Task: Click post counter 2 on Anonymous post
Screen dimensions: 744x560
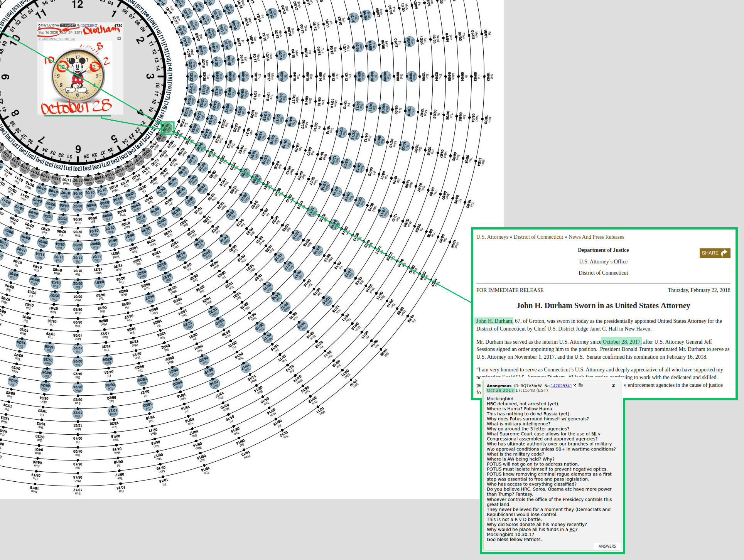Action: tap(613, 385)
